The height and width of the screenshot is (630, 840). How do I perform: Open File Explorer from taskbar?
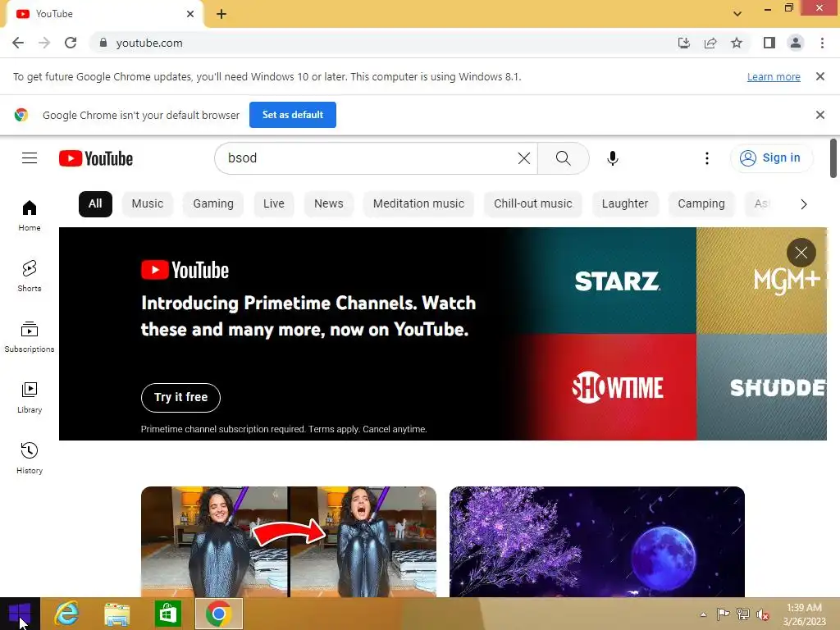point(116,614)
